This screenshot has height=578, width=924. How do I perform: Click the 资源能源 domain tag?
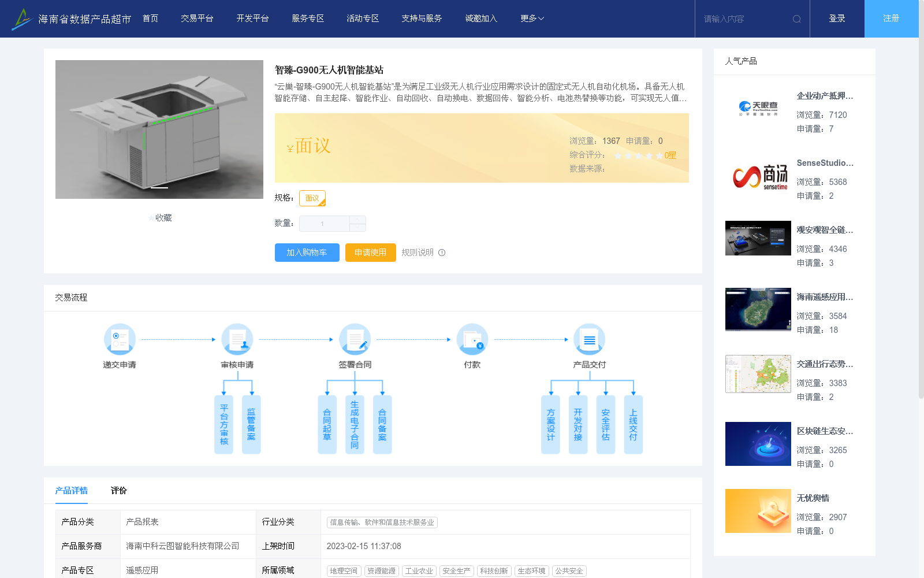tap(382, 571)
